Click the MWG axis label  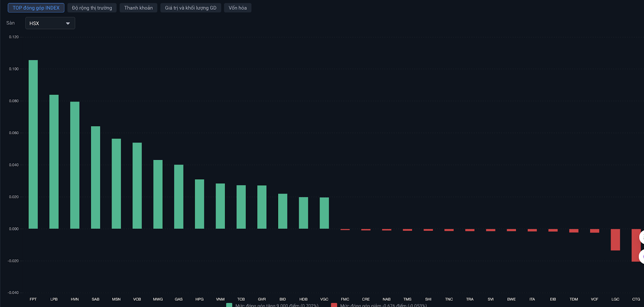(x=158, y=299)
